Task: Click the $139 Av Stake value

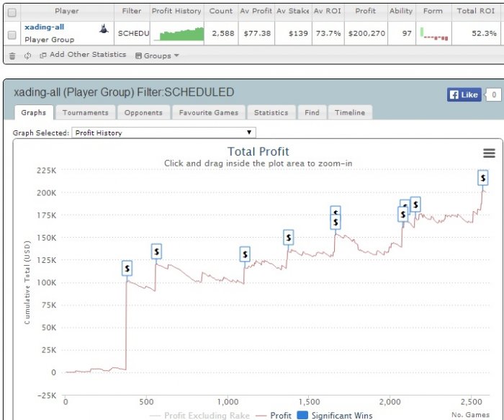Action: click(x=298, y=33)
